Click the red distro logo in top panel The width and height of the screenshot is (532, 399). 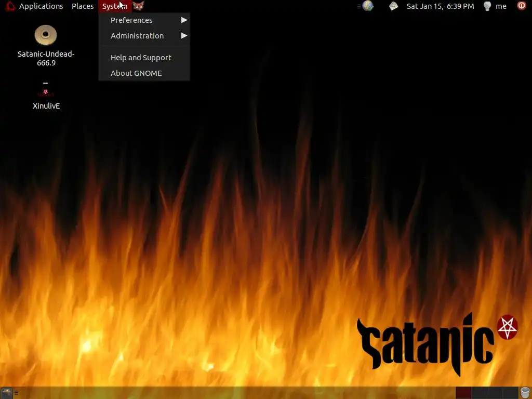[x=10, y=6]
